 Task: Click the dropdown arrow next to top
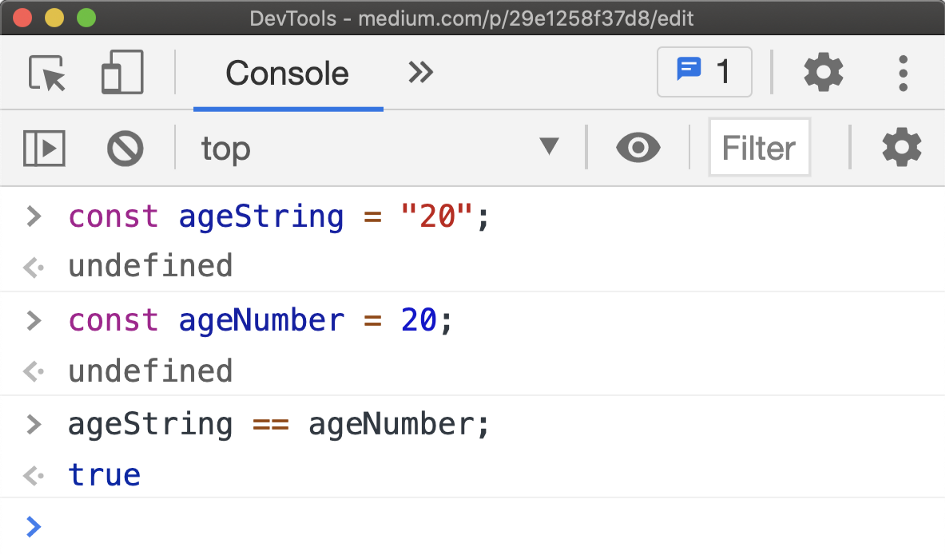coord(549,146)
